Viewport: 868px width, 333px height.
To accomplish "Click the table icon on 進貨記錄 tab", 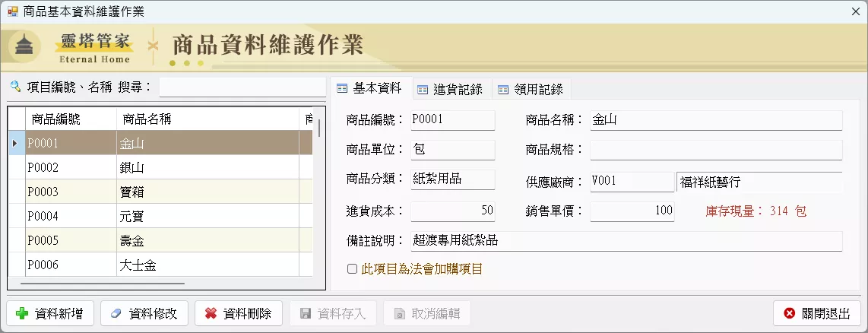I will pos(423,90).
